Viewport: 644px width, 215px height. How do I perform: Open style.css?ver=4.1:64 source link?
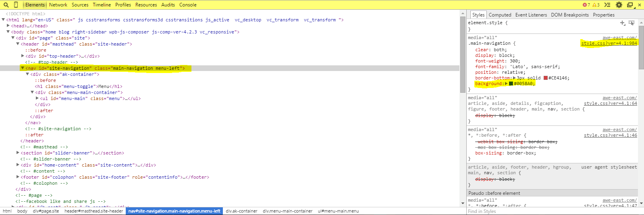click(610, 103)
